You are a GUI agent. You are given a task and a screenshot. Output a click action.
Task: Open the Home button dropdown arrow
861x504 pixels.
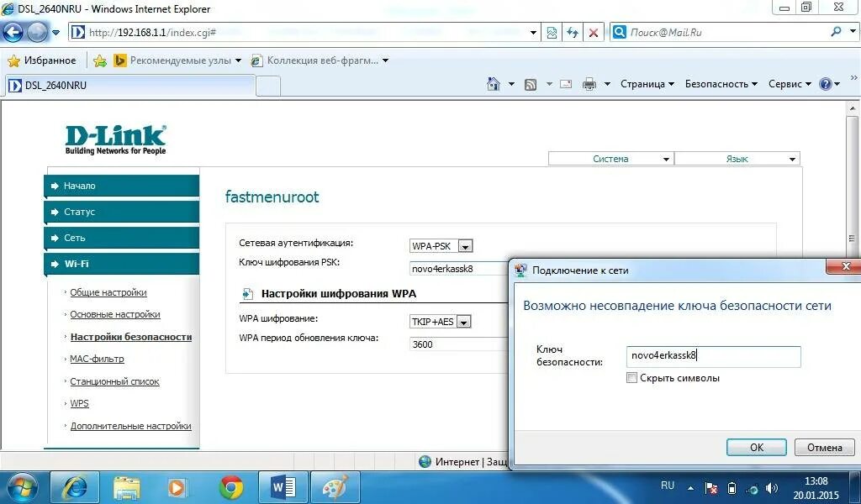511,85
